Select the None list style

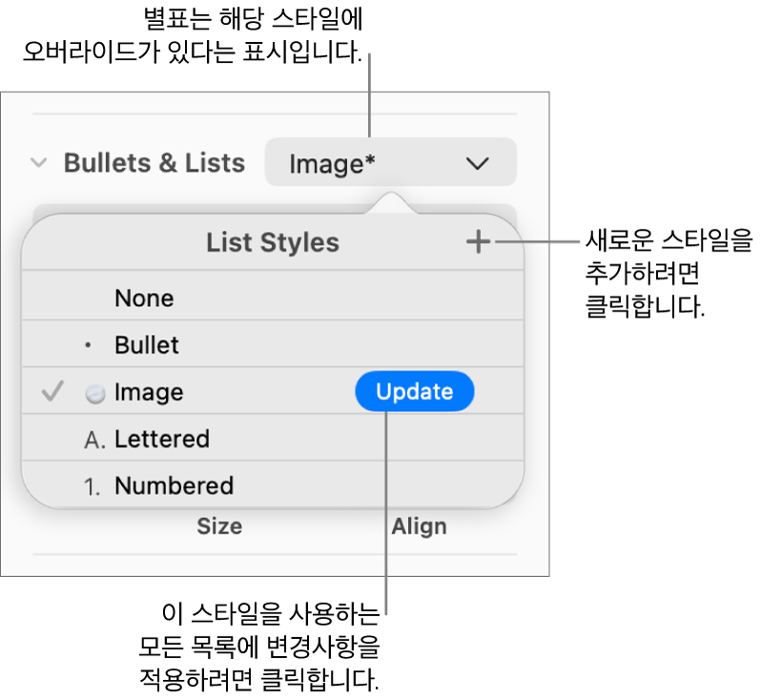(x=144, y=299)
